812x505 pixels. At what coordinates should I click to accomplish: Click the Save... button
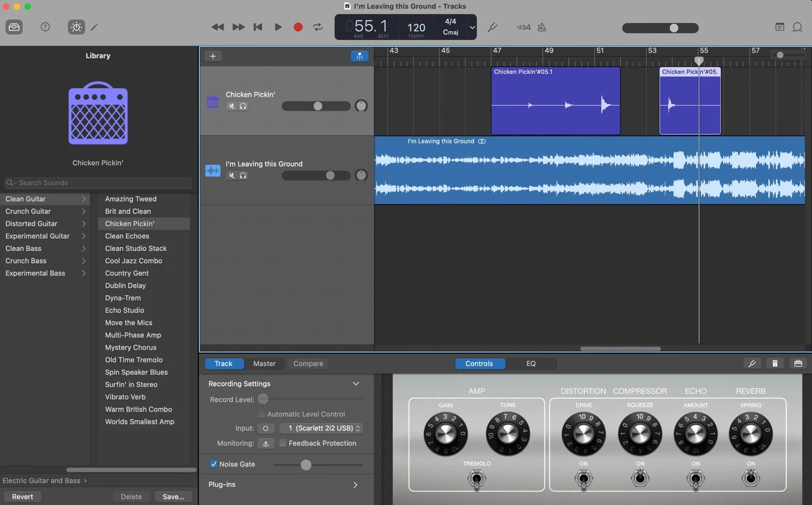173,497
